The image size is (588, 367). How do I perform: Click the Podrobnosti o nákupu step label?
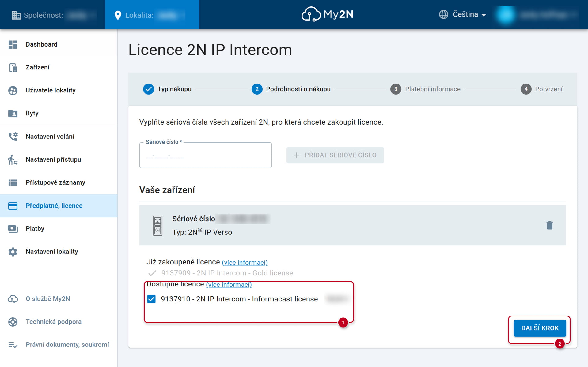[298, 89]
